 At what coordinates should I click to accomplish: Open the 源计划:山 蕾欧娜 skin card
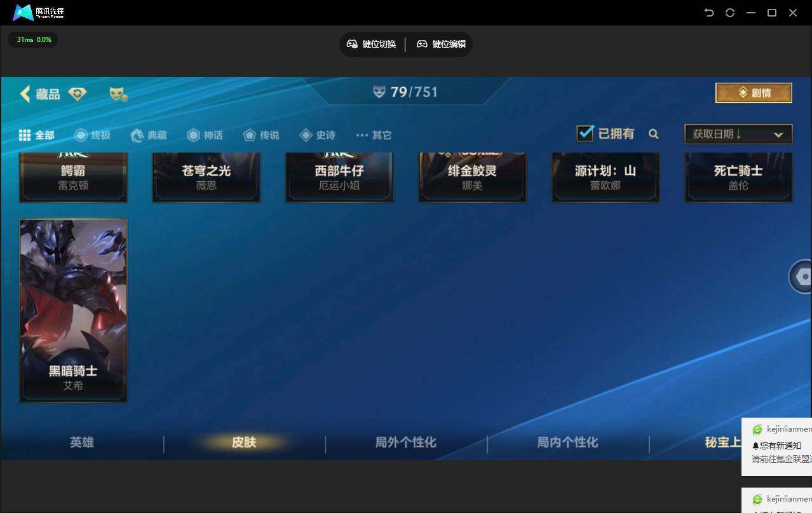point(606,177)
